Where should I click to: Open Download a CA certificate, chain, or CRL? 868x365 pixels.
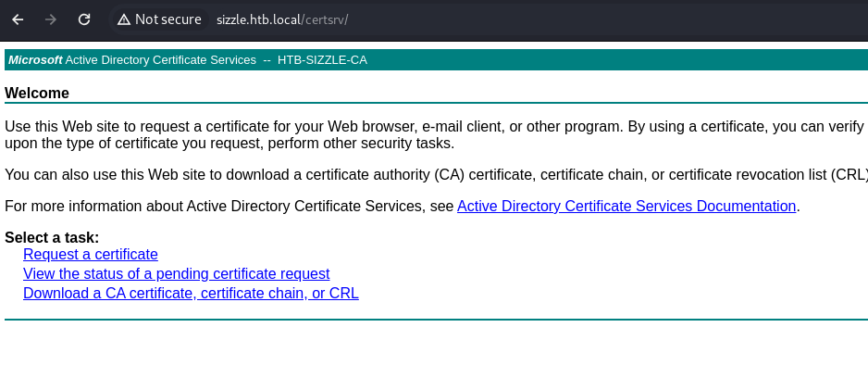pyautogui.click(x=191, y=293)
